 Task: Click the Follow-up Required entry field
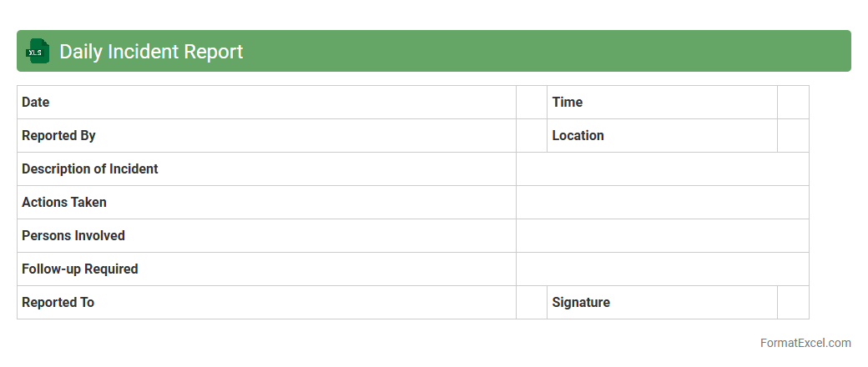point(662,269)
